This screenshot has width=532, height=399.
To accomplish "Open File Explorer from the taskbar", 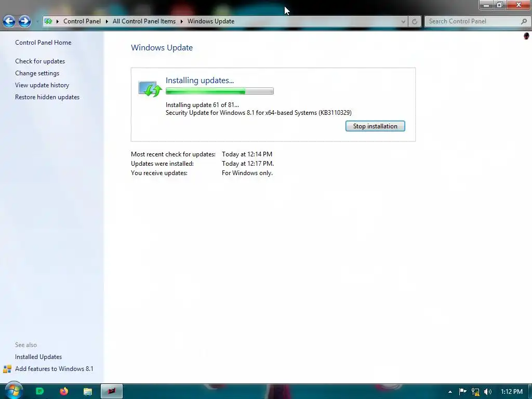I will 87,392.
